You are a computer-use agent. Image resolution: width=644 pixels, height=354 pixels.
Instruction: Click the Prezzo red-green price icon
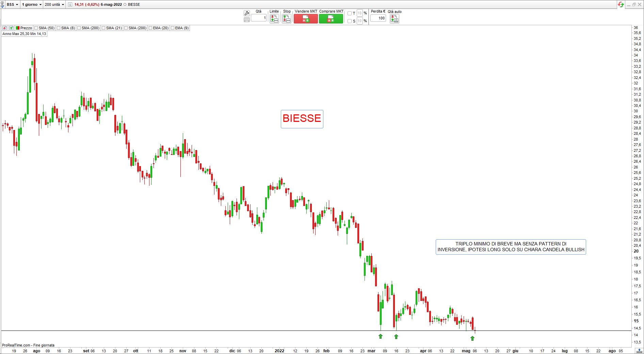(x=18, y=28)
